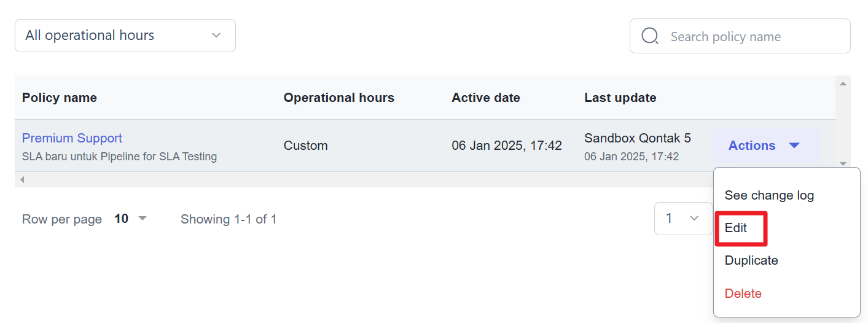Viewport: 868px width, 323px height.
Task: Focus the Search policy name field
Action: [x=740, y=36]
